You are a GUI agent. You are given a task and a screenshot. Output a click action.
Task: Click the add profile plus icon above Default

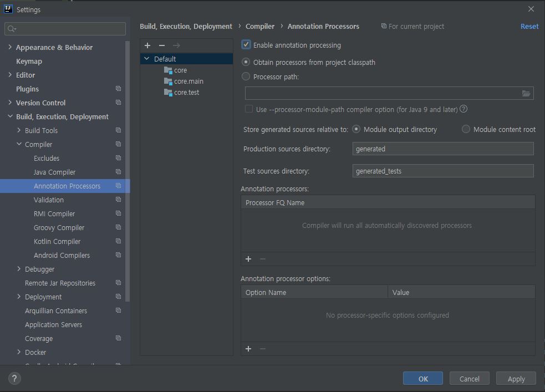point(147,45)
